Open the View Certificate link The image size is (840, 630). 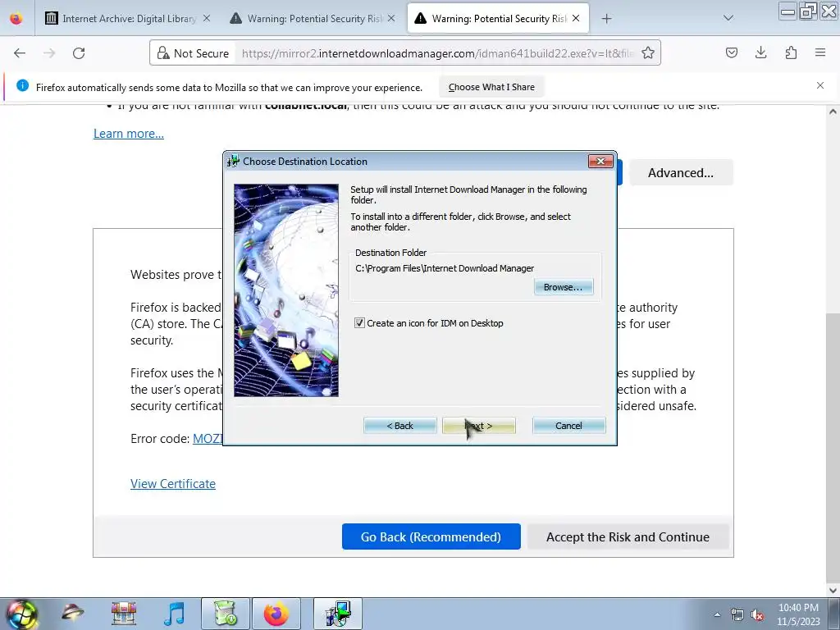coord(173,484)
